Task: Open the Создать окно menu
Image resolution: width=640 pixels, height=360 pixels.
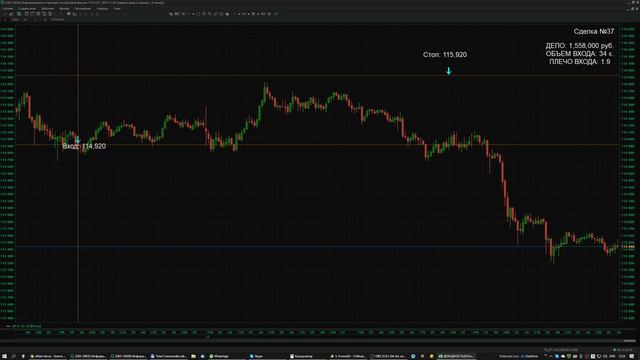Action: [27, 9]
